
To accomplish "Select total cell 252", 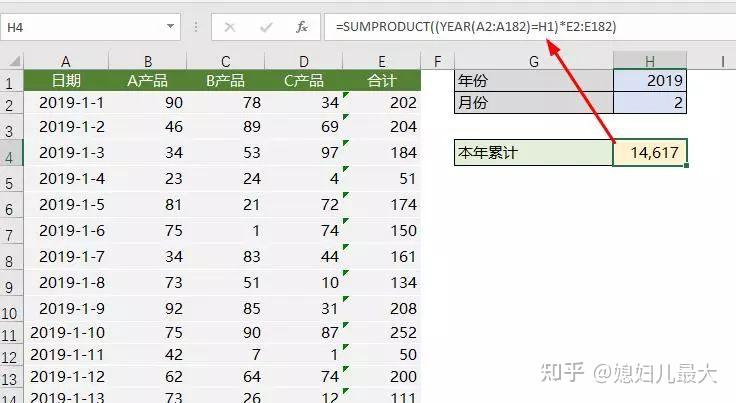I will [382, 333].
